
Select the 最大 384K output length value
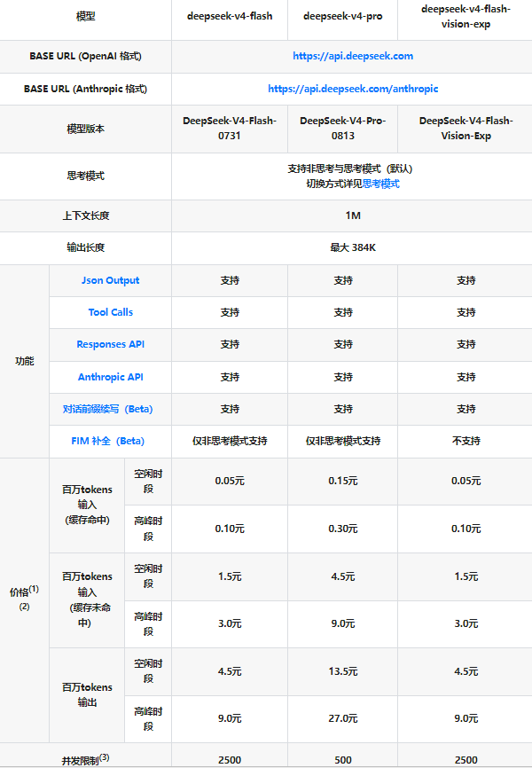(353, 247)
